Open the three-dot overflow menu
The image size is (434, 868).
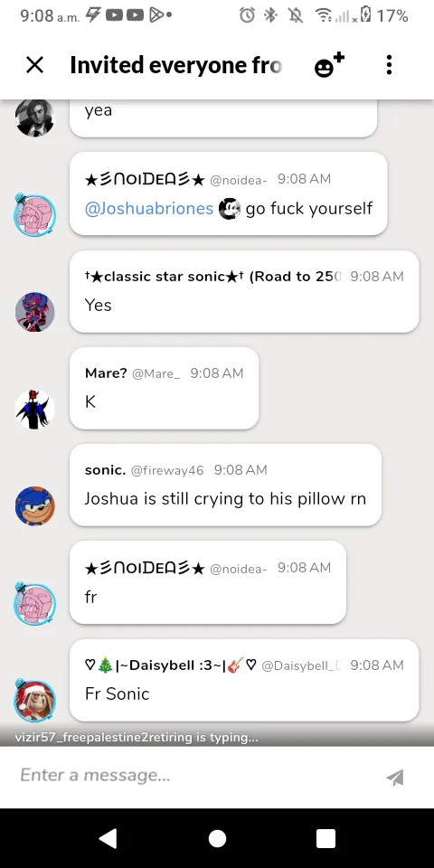coord(389,65)
